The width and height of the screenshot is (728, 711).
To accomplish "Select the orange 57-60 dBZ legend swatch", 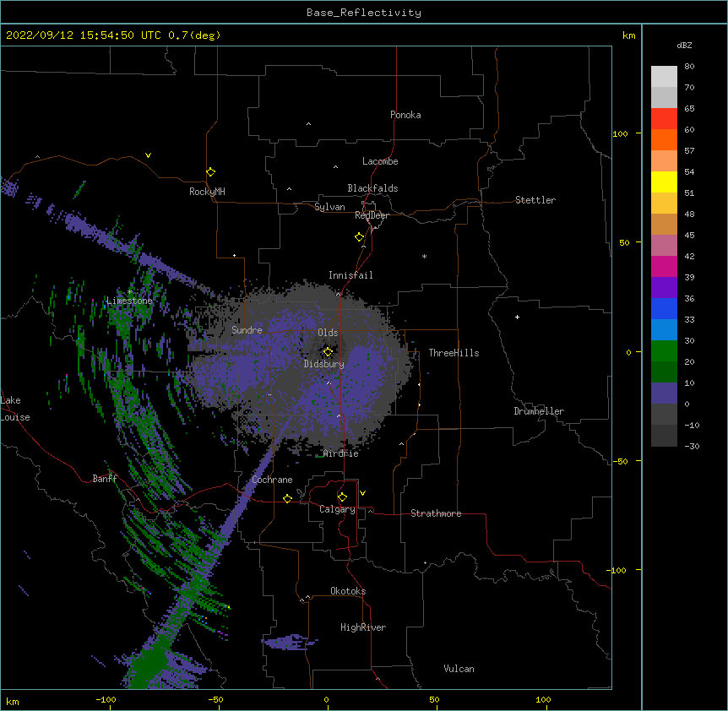I will click(x=664, y=139).
